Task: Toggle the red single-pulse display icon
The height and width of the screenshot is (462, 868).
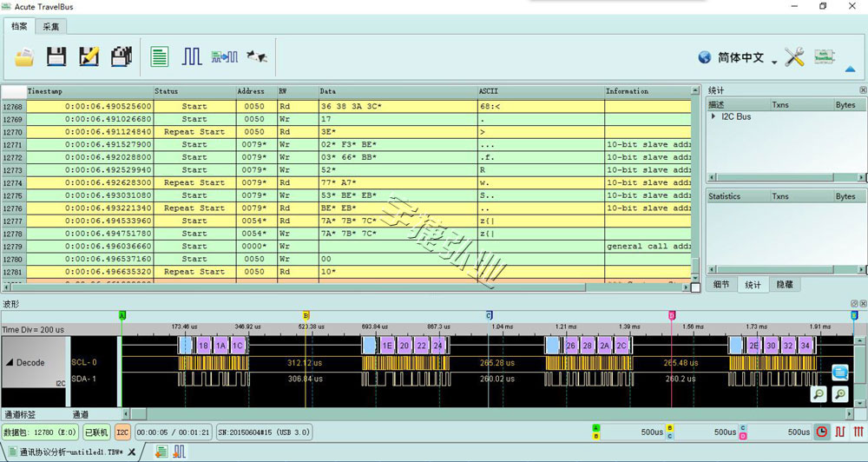Action: [839, 432]
